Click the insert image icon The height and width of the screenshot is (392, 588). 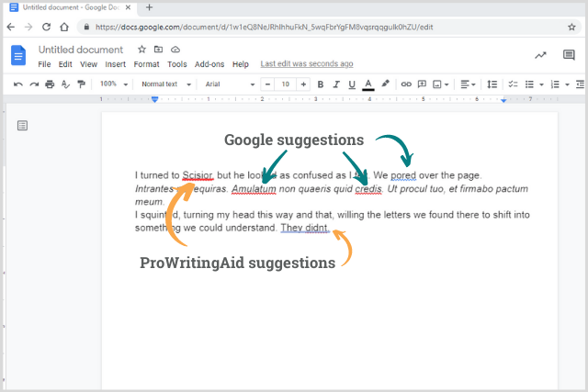[x=437, y=84]
